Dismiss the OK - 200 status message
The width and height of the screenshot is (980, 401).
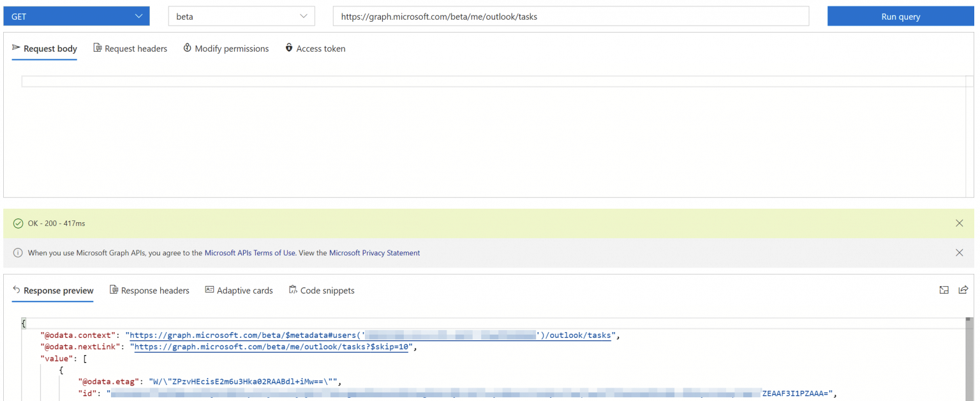pos(960,223)
